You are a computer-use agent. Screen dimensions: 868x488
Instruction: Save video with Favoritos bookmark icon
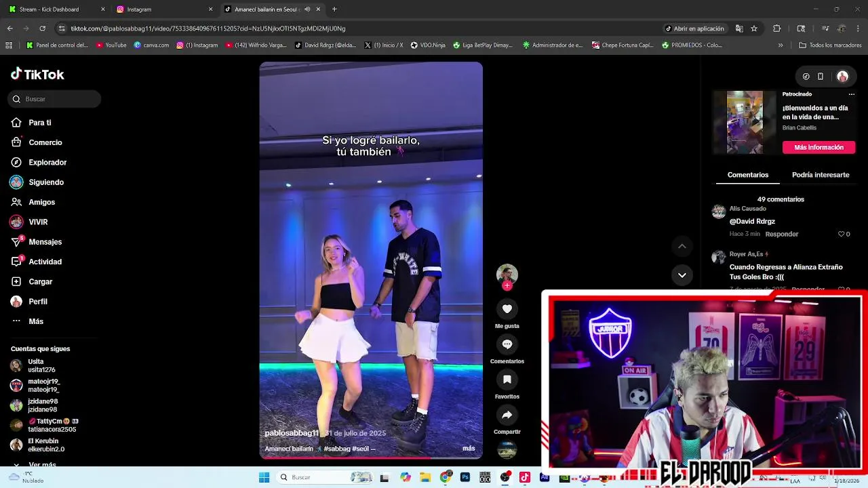pos(507,379)
